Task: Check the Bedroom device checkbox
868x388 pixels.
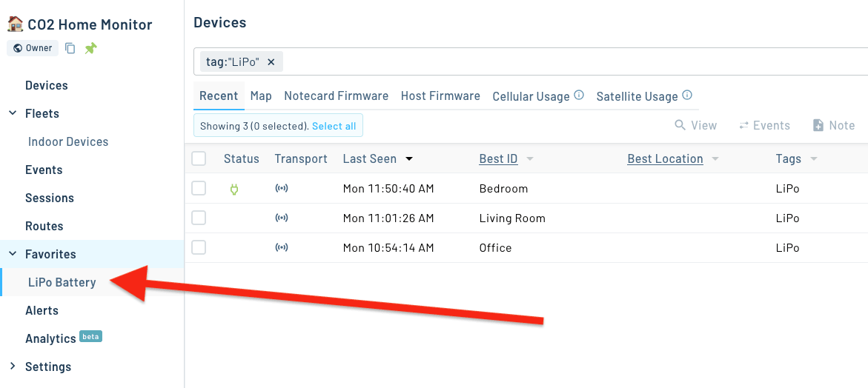Action: [199, 189]
